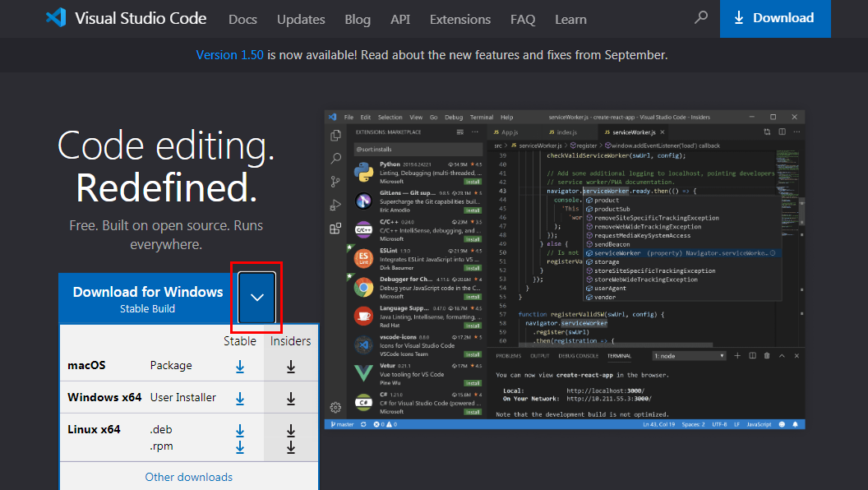Switch to the TERMINAL panel tab
The height and width of the screenshot is (490, 868).
click(619, 355)
